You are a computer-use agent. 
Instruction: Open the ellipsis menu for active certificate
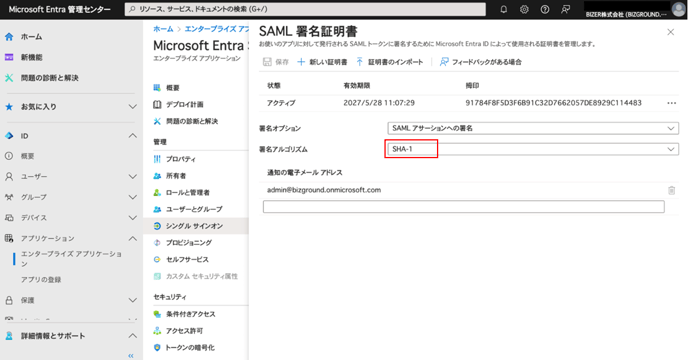(671, 103)
